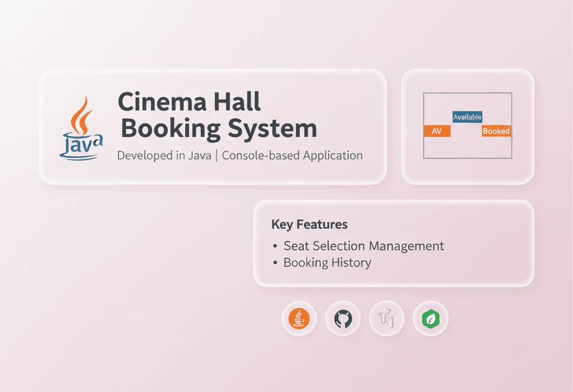The height and width of the screenshot is (392, 573).
Task: Click the round orange Java icon
Action: click(x=299, y=319)
